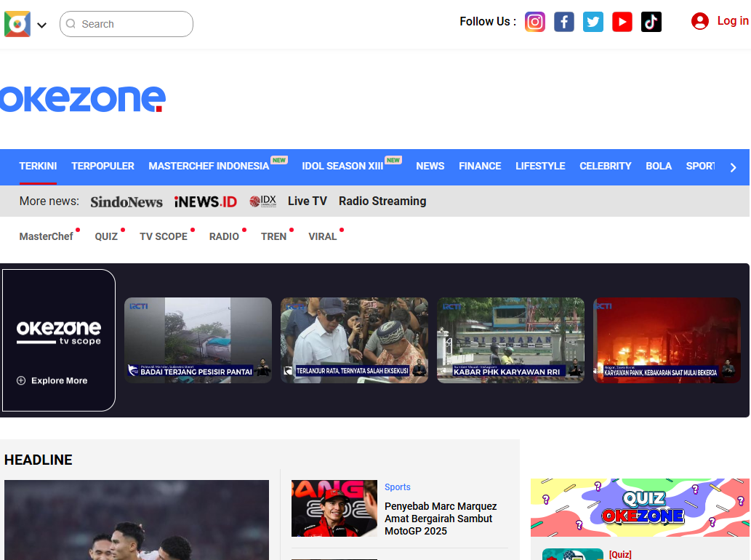Viewport: 751px width, 560px height.
Task: Open the Quiz Okezone banner
Action: [x=640, y=508]
